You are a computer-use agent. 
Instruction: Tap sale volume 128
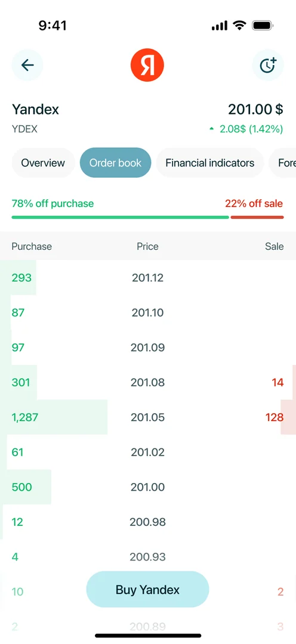pyautogui.click(x=275, y=417)
